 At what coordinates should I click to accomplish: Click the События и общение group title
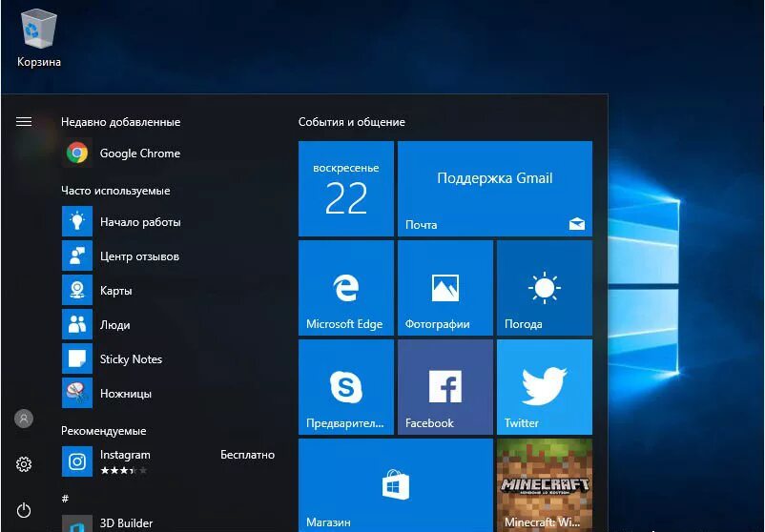point(352,122)
